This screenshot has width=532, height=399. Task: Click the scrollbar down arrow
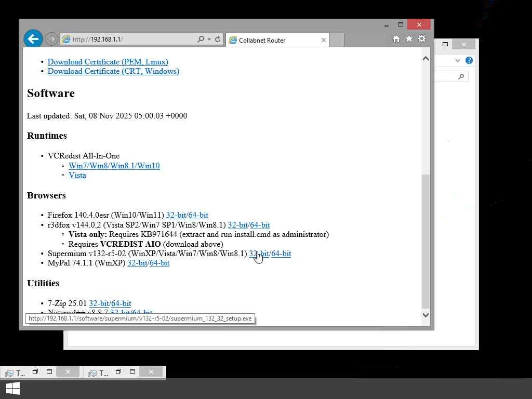click(425, 315)
